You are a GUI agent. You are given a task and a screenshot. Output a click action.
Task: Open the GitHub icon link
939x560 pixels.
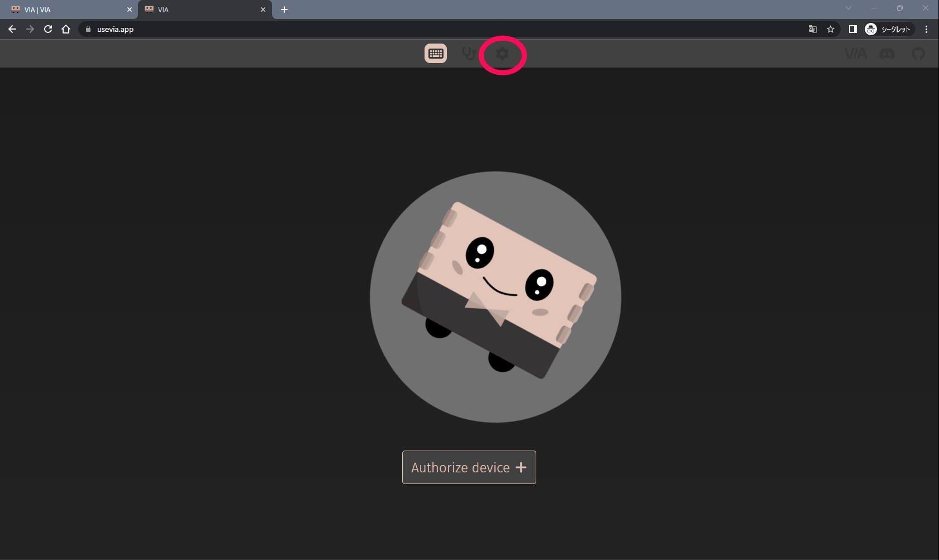pos(918,54)
